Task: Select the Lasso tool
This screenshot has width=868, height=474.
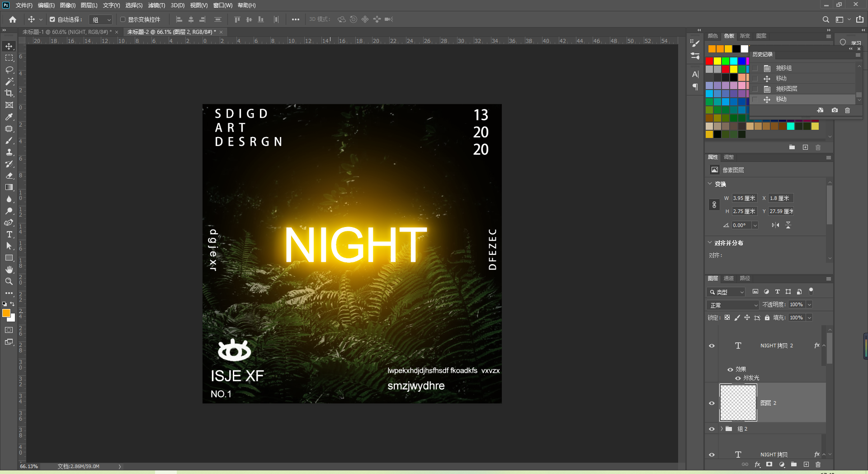Action: (9, 70)
